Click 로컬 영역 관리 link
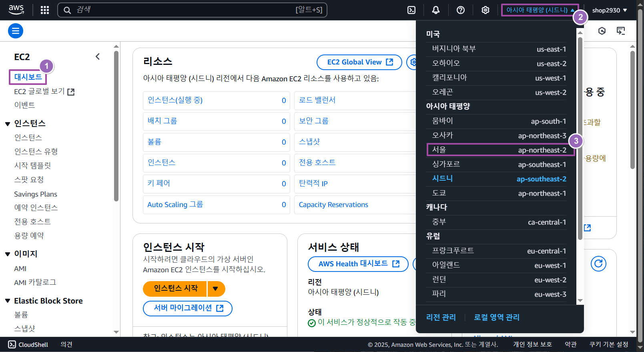 tap(497, 317)
